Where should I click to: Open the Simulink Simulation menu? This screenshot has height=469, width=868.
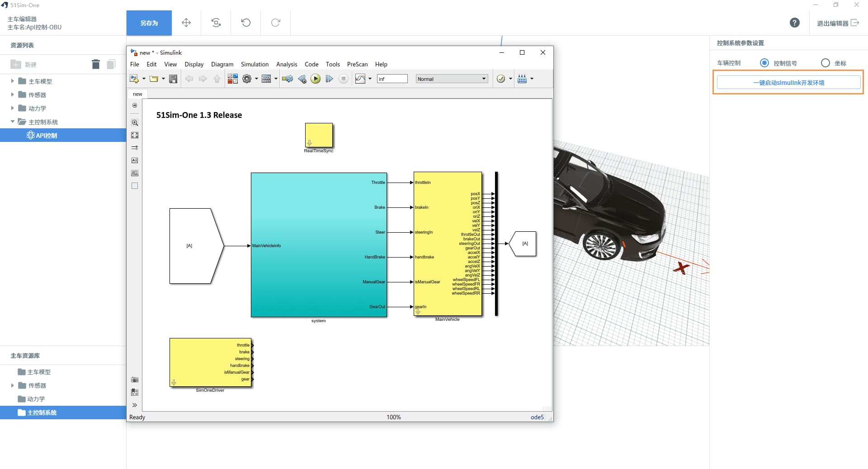click(255, 64)
